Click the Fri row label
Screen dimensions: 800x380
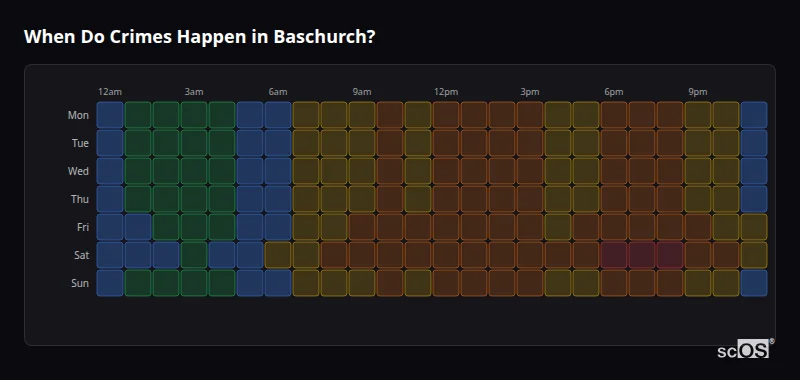tap(83, 227)
